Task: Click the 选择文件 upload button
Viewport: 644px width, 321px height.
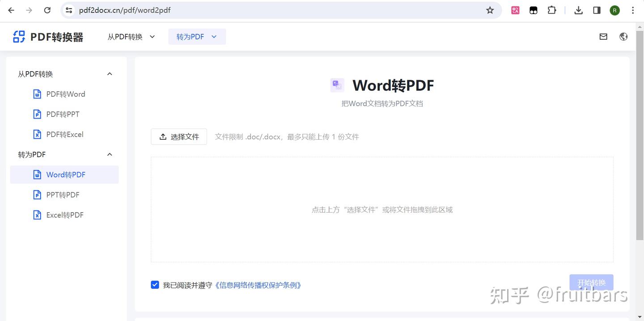Action: (x=179, y=137)
